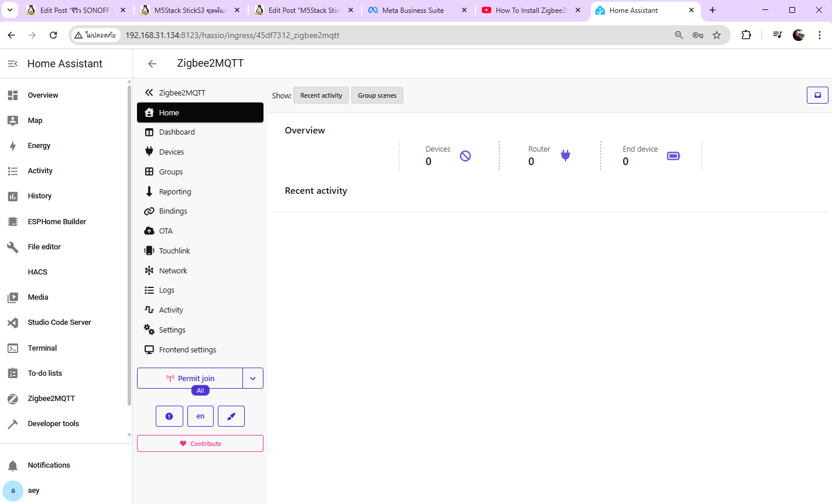Screen dimensions: 832x504
Task: Open the Devices menu item
Action: click(x=172, y=152)
